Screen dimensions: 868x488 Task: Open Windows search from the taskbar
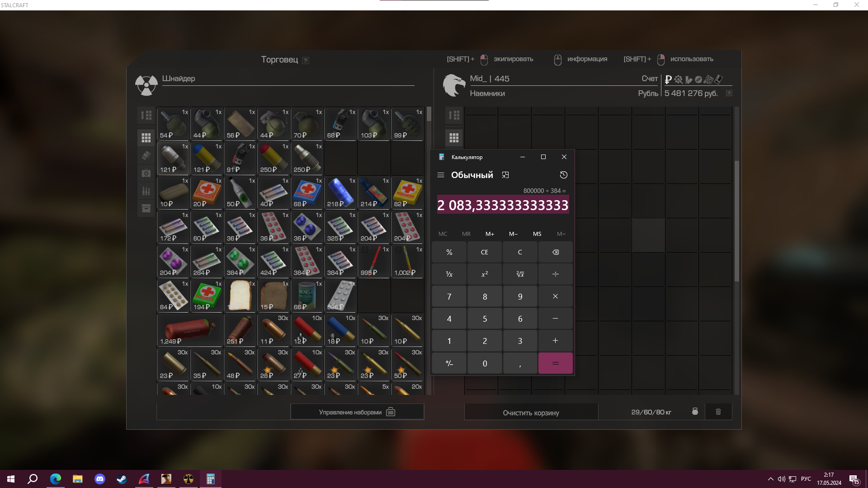coord(33,479)
